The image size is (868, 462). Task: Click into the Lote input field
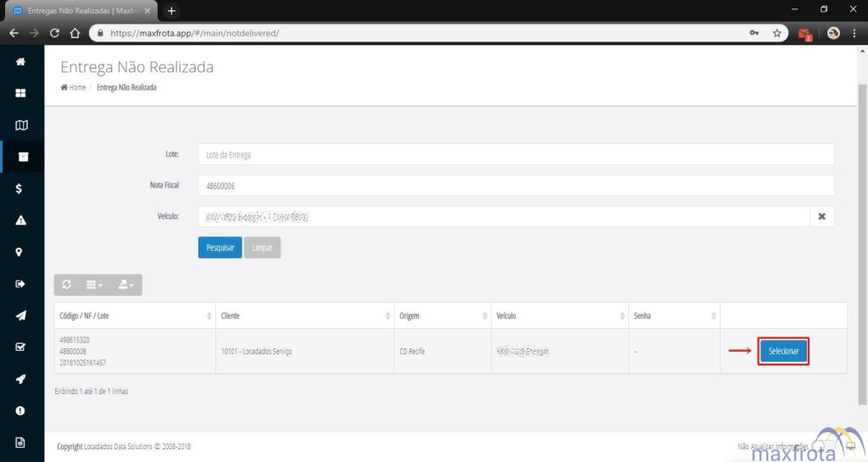click(515, 154)
